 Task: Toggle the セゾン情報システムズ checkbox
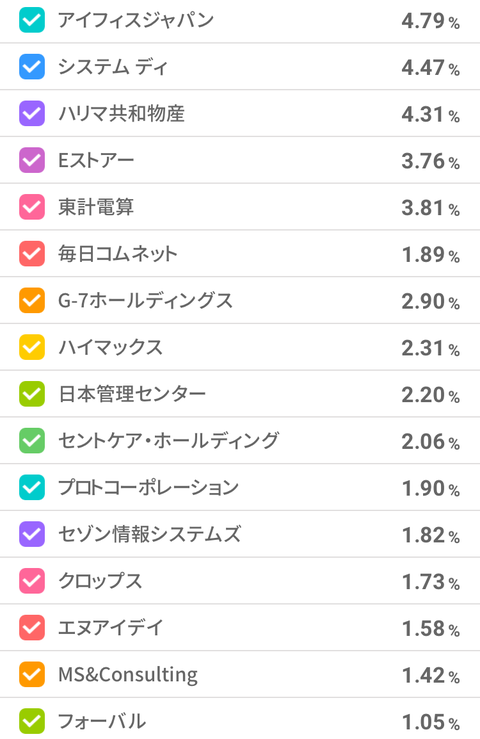(32, 534)
